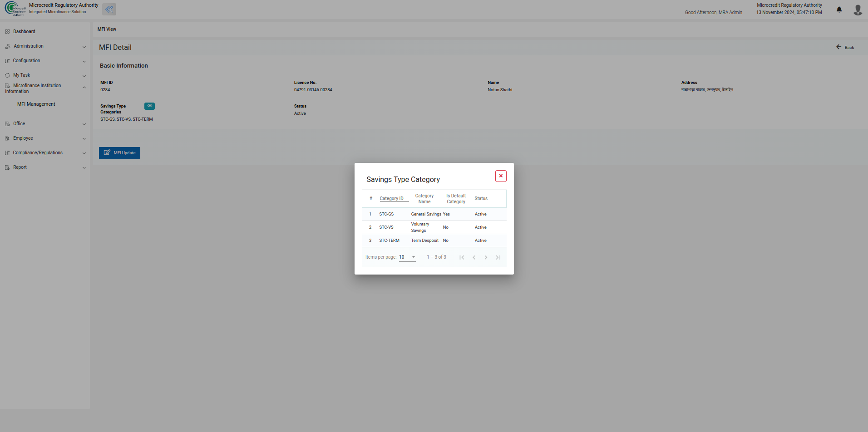Open the Items per page dropdown
868x432 pixels.
[x=407, y=257]
